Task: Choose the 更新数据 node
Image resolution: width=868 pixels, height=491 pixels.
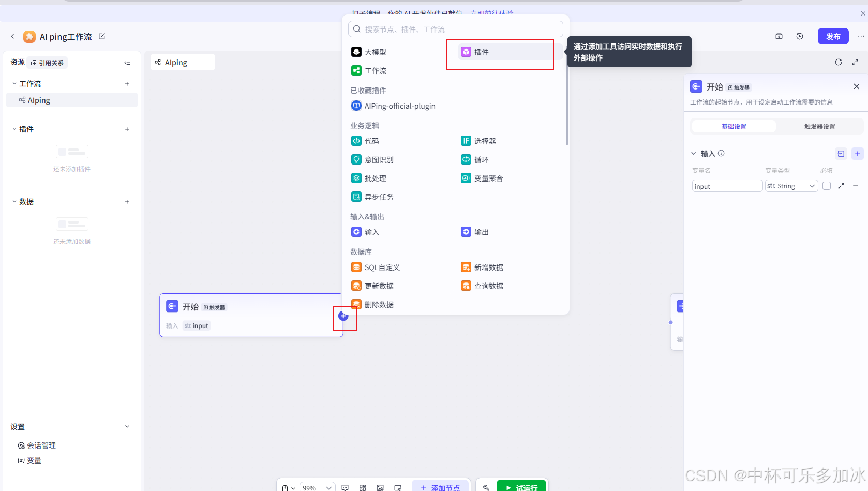Action: click(372, 286)
